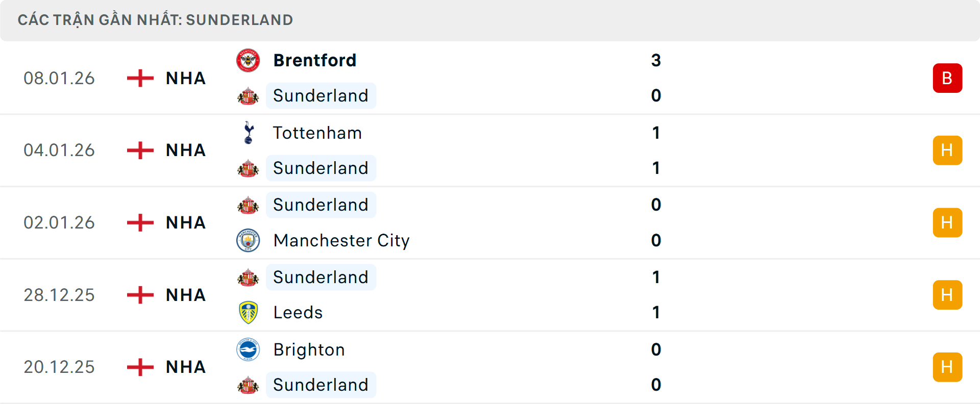Toggle the H badge for Brighton match
The height and width of the screenshot is (404, 980).
(948, 366)
